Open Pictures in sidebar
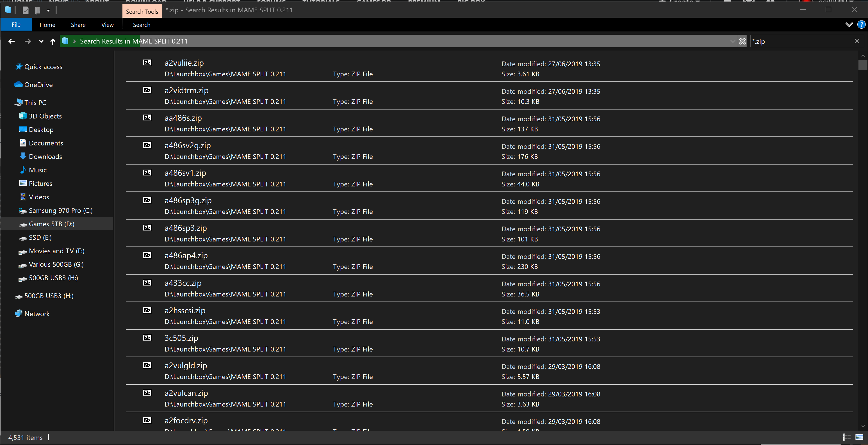This screenshot has height=445, width=868. (40, 183)
